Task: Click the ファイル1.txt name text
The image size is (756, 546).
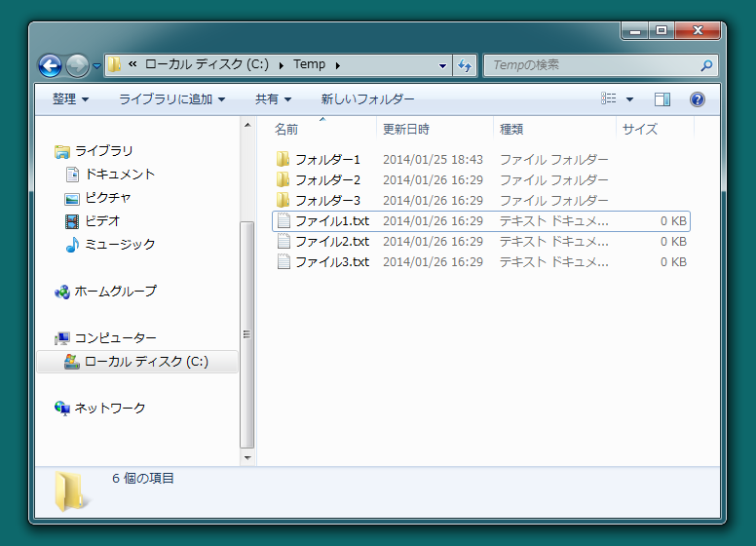Action: [x=331, y=221]
